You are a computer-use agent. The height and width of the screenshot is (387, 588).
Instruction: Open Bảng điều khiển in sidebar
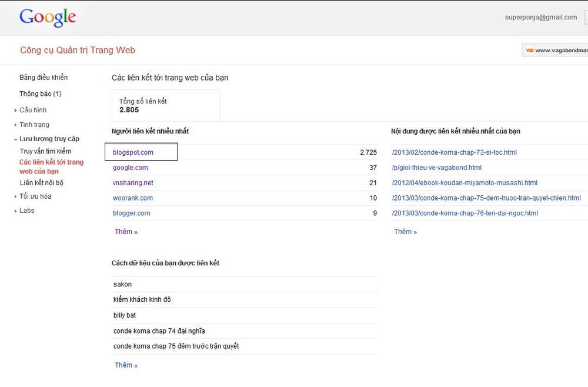click(44, 77)
